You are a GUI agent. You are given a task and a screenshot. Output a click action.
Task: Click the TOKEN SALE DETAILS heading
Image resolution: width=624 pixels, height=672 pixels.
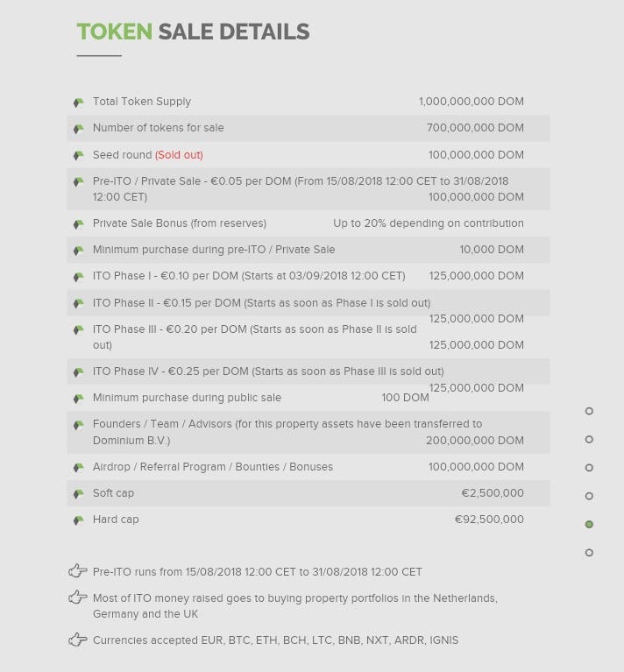[193, 32]
